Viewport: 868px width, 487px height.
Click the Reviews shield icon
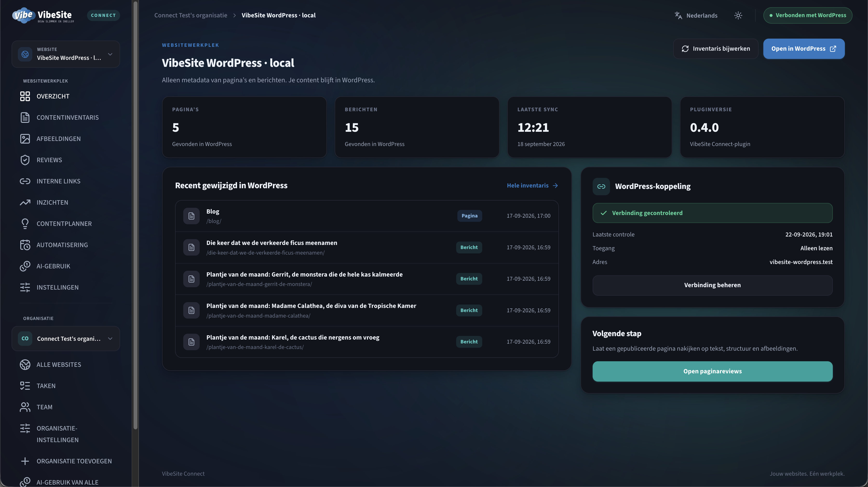tap(25, 160)
